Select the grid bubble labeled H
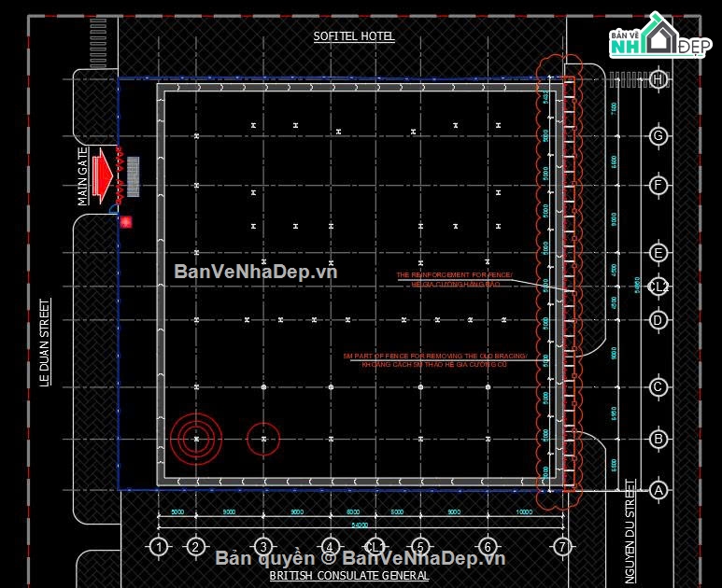722x588 pixels. click(658, 79)
